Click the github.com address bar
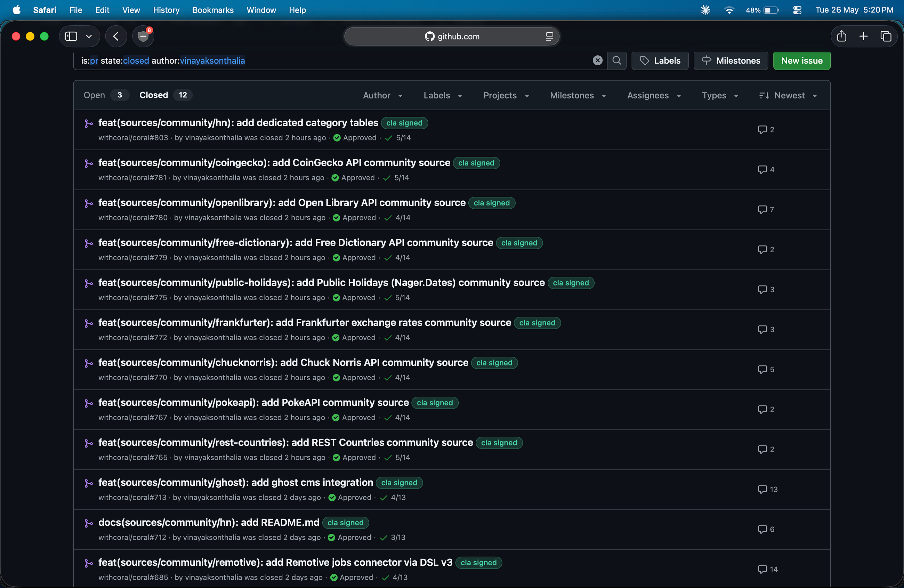 [452, 37]
